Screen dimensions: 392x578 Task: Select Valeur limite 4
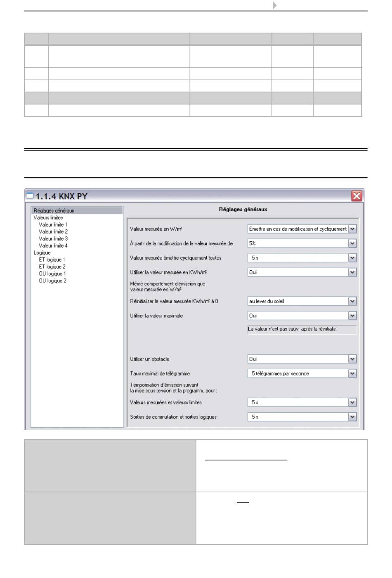[x=53, y=245]
